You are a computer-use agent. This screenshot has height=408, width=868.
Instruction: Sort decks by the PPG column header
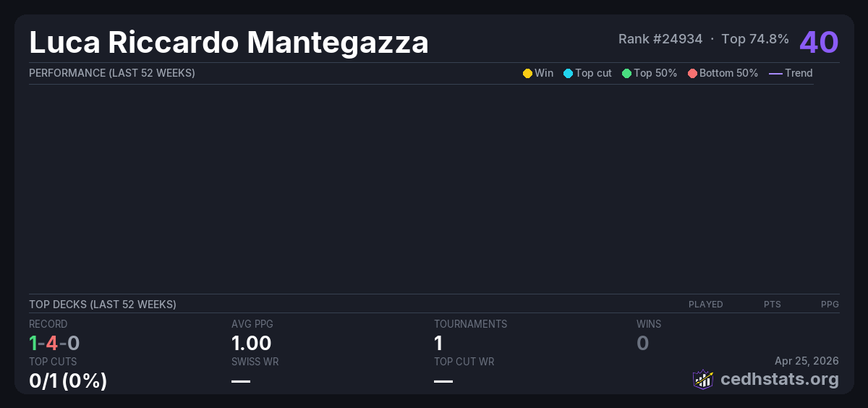pos(830,305)
